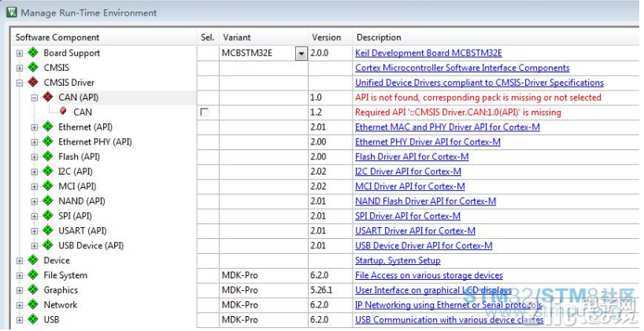This screenshot has height=331, width=644.
Task: Click the USB Device (API) diamond icon
Action: coord(48,245)
